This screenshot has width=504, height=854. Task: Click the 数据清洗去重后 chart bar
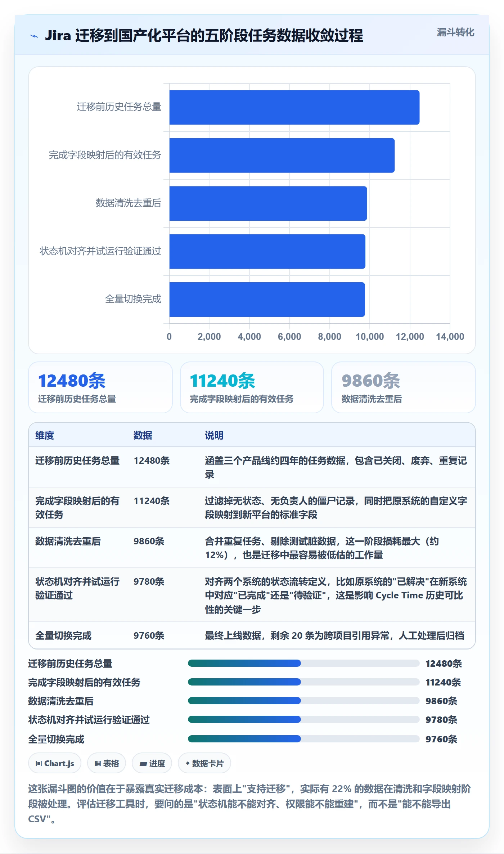click(x=268, y=203)
